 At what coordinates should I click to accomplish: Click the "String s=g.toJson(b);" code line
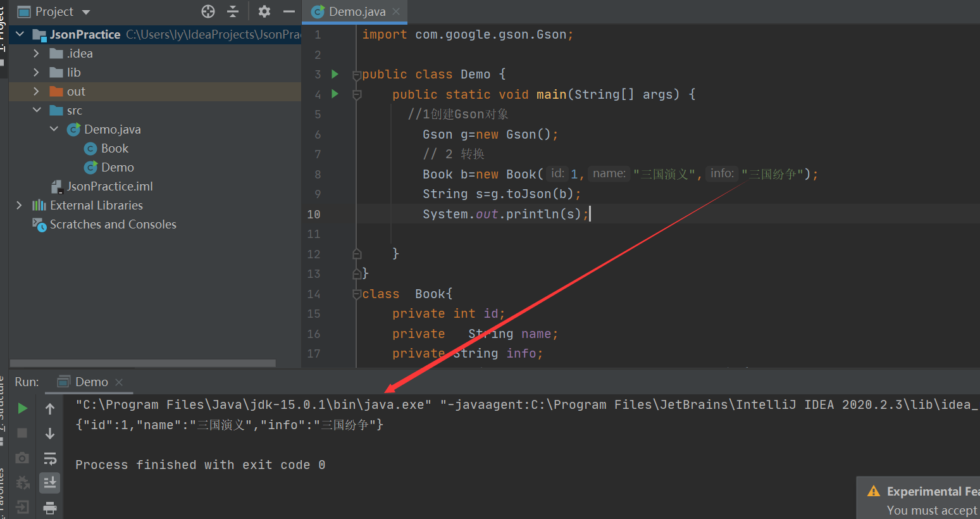pyautogui.click(x=502, y=194)
